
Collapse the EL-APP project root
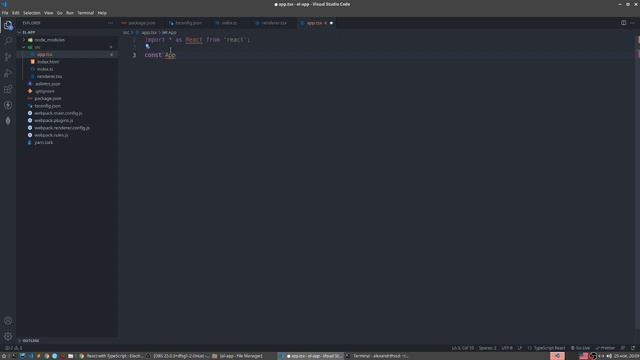click(67, 32)
